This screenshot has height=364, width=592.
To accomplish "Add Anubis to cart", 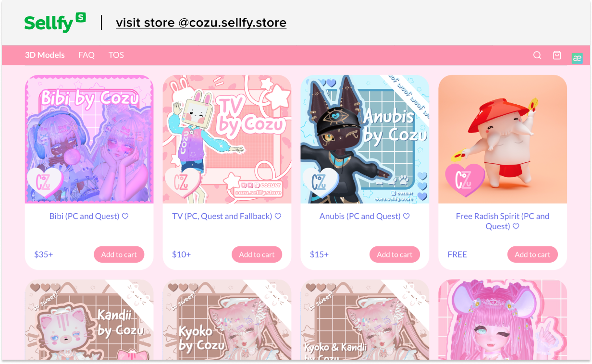I will 395,255.
